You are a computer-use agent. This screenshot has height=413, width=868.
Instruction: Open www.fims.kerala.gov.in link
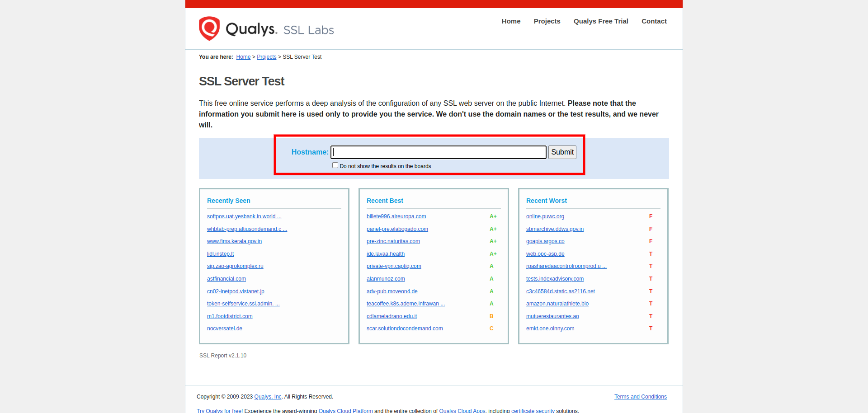234,241
